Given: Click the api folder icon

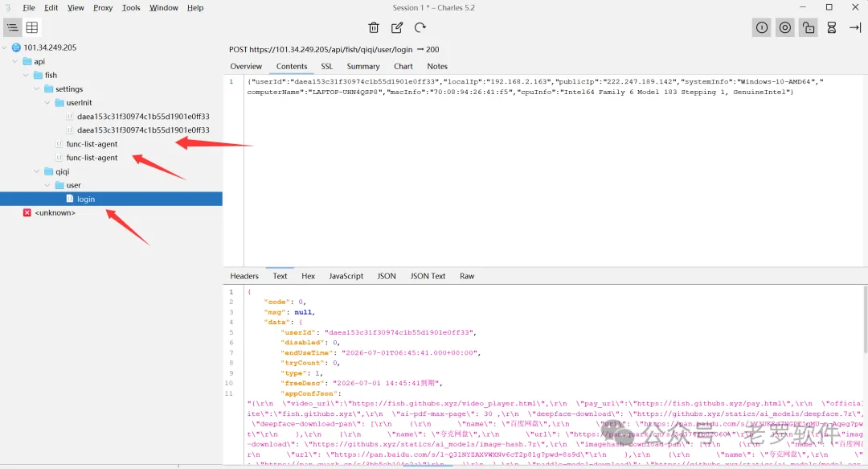Looking at the screenshot, I should 27,61.
